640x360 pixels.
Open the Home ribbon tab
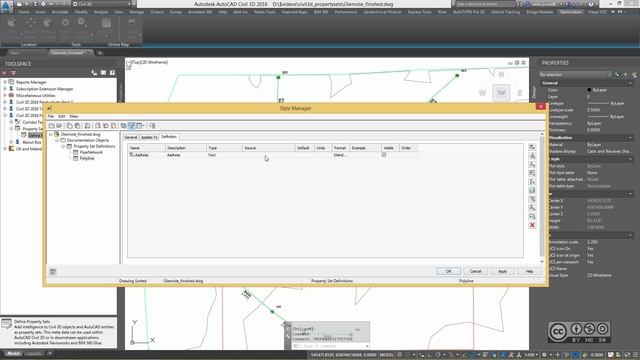[24, 12]
